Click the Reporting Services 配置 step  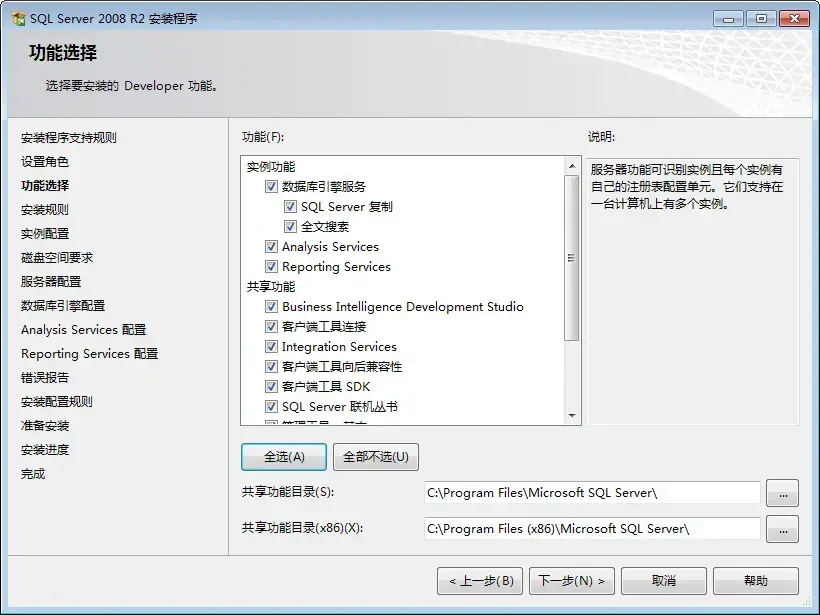(89, 354)
